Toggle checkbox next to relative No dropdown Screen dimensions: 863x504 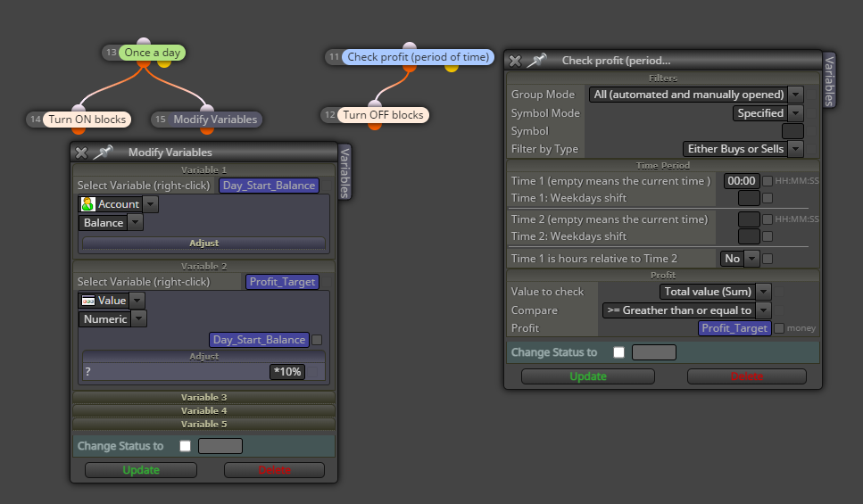coord(768,259)
